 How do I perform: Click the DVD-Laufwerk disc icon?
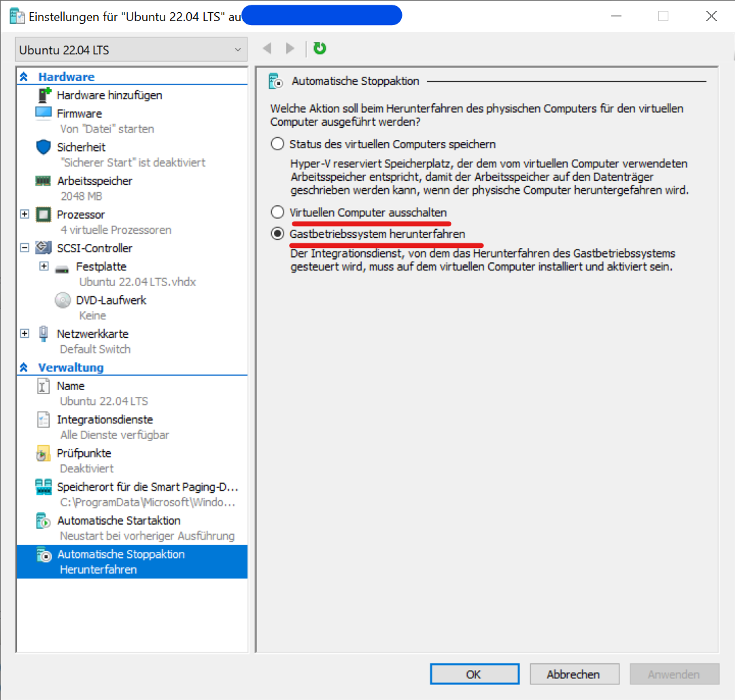[x=63, y=300]
